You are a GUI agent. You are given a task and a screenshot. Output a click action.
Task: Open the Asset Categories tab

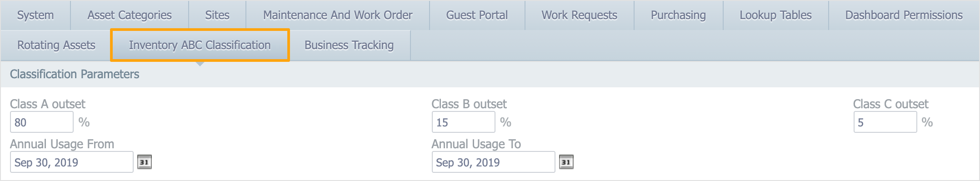(x=130, y=15)
